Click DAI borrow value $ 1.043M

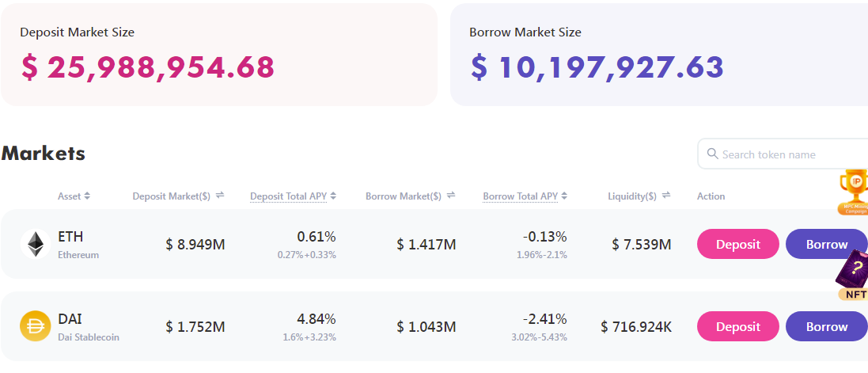point(426,327)
